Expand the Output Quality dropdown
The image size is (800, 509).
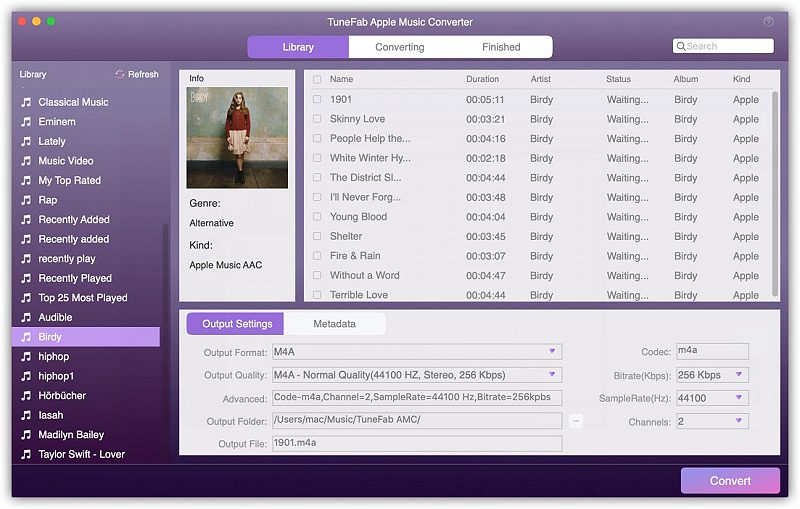(551, 375)
